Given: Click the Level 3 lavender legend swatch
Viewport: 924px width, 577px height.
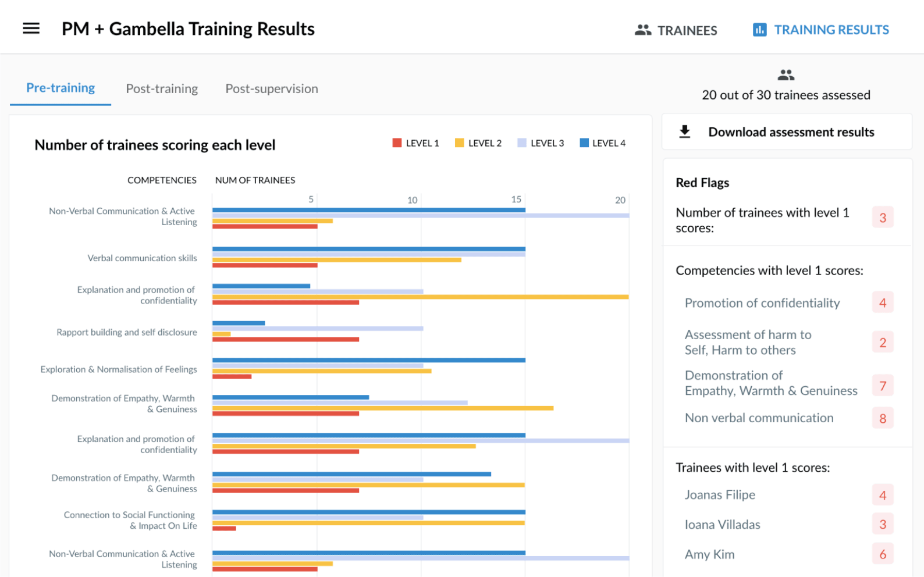Looking at the screenshot, I should [522, 143].
